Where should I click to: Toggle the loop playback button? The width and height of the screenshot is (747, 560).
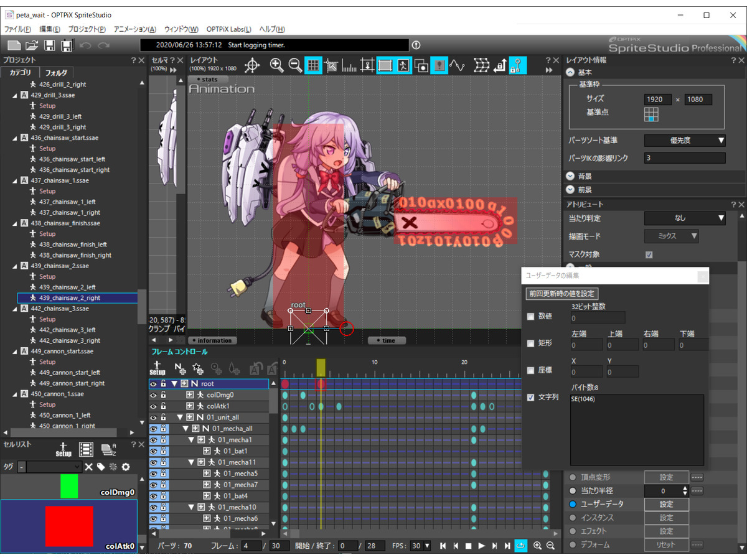coord(520,546)
